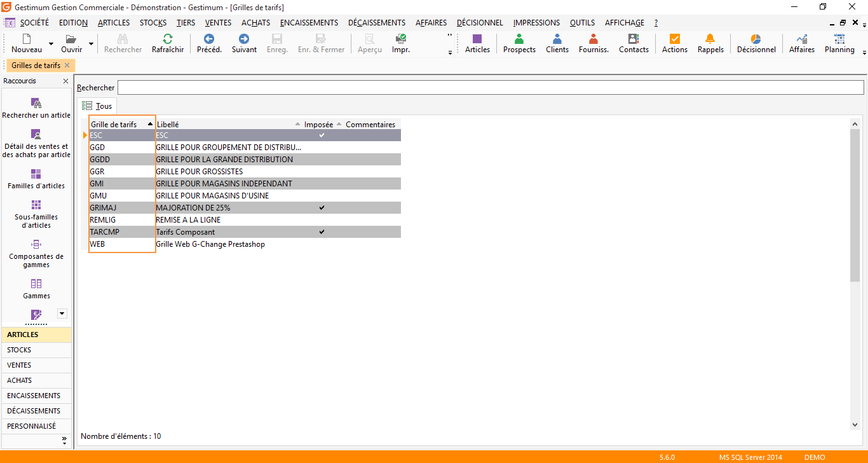Screen dimensions: 868x463
Task: Open the VENTES menu
Action: click(x=218, y=23)
